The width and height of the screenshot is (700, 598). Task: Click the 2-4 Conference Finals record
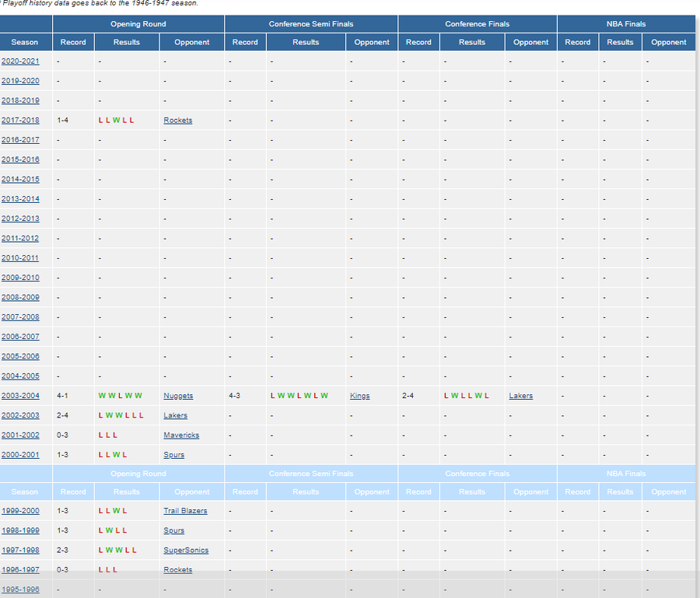click(408, 395)
